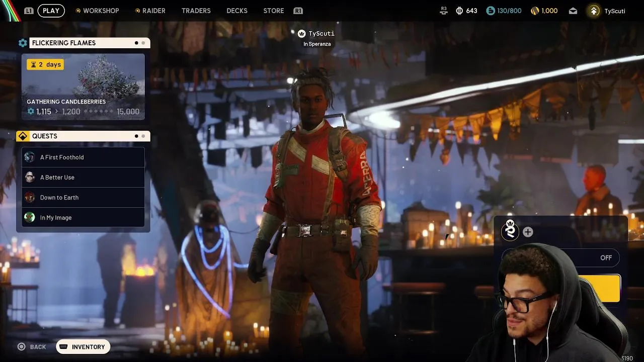Open the In My Image quest
This screenshot has width=644, height=362.
(83, 217)
